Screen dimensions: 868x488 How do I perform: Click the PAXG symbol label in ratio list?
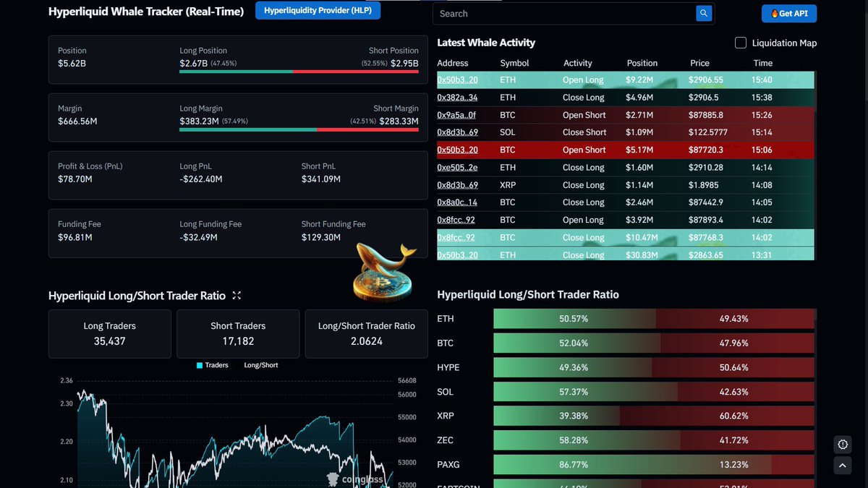448,465
